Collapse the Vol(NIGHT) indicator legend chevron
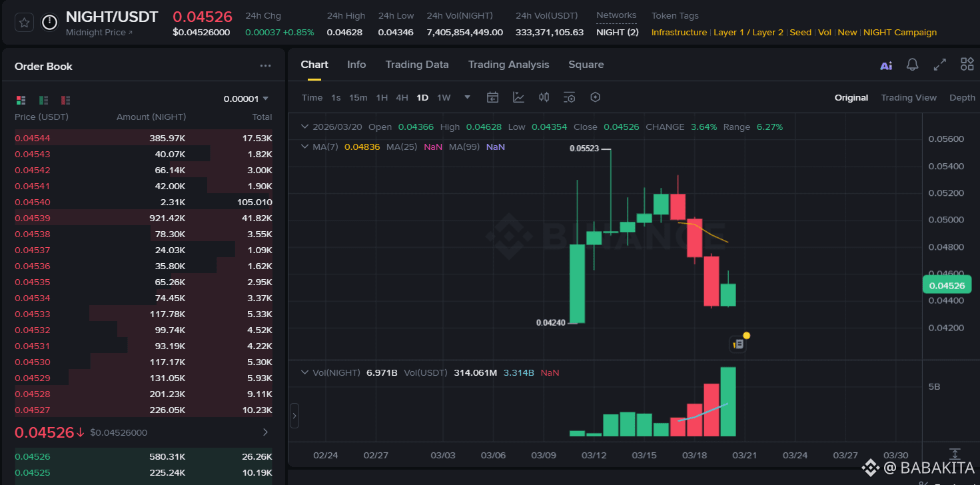This screenshot has width=980, height=485. [305, 372]
